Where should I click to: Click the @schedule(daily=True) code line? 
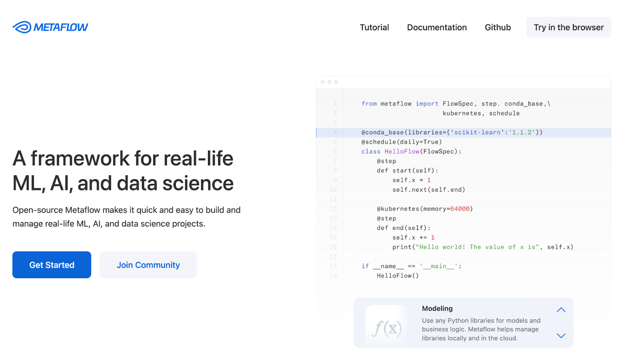click(401, 142)
